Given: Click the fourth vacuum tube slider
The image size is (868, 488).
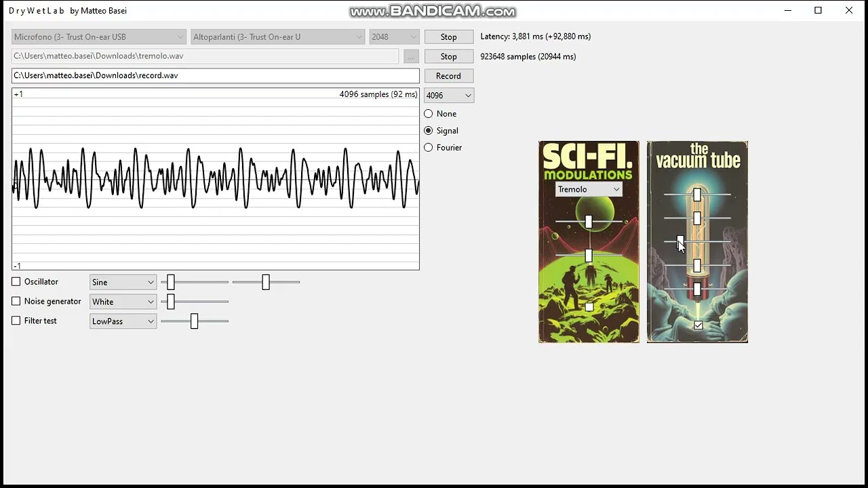Looking at the screenshot, I should click(x=697, y=266).
